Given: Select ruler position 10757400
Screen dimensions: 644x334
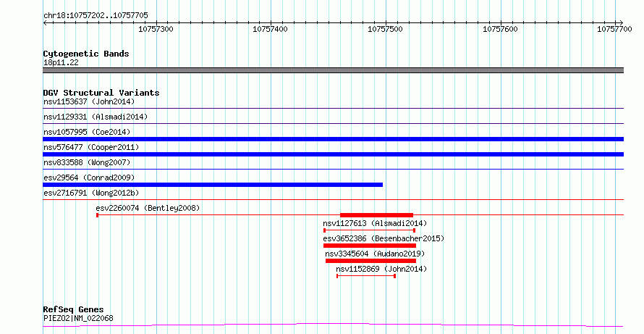Looking at the screenshot, I should tap(270, 29).
